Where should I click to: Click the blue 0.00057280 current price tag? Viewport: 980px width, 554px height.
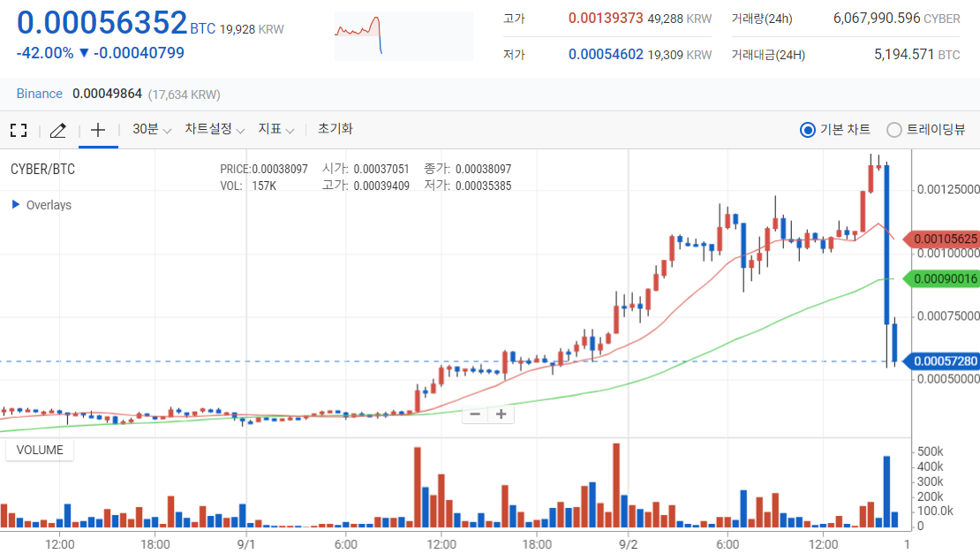[945, 361]
